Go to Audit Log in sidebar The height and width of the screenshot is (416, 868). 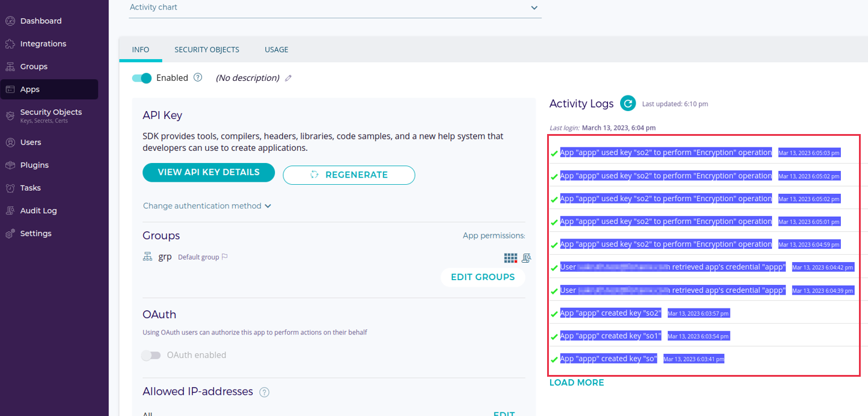pyautogui.click(x=38, y=211)
